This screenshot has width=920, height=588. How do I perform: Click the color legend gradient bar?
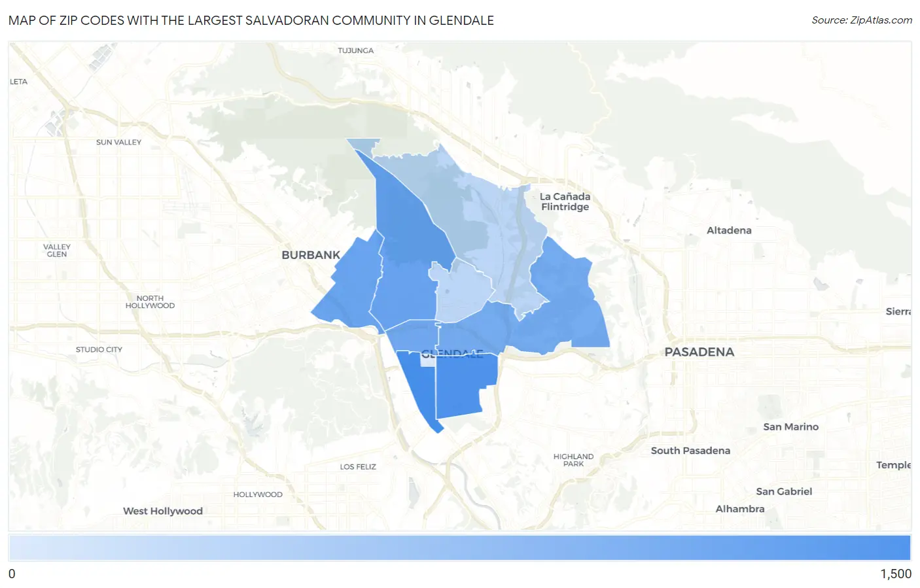click(x=460, y=548)
